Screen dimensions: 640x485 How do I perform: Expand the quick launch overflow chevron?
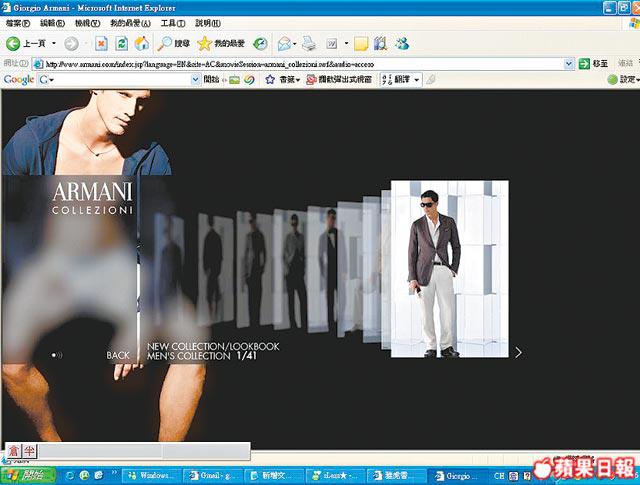click(114, 474)
